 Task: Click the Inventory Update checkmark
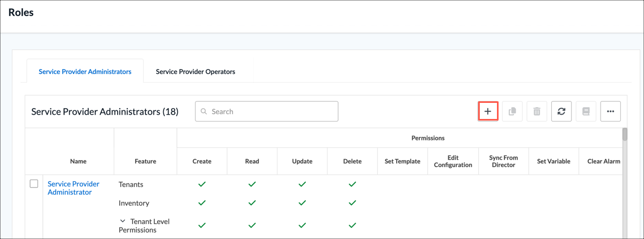302,203
